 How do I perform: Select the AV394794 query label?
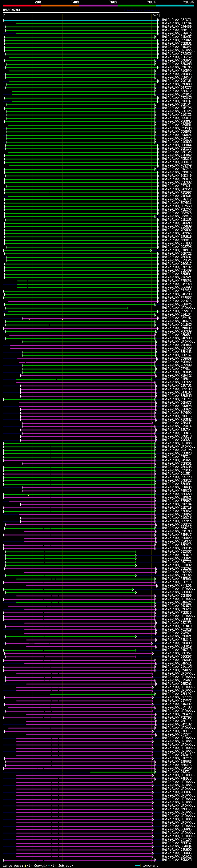pyautogui.click(x=11, y=10)
